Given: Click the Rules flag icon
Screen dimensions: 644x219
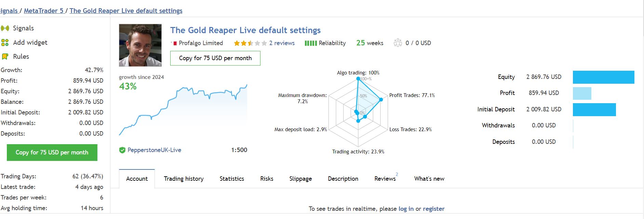Looking at the screenshot, I should coord(5,57).
